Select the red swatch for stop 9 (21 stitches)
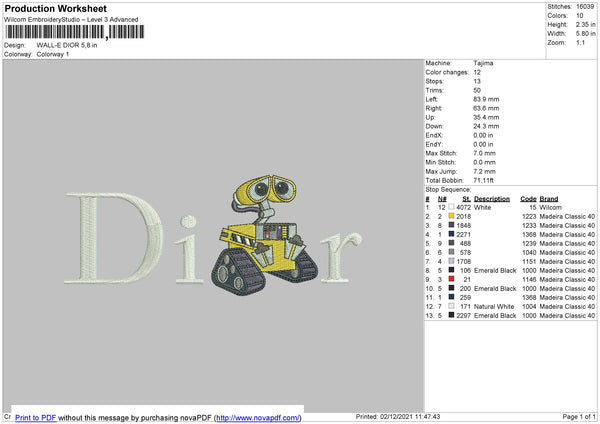This screenshot has width=600, height=424. tap(451, 279)
